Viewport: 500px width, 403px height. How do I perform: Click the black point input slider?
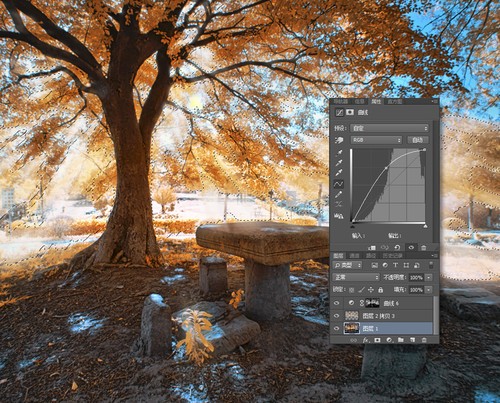353,226
